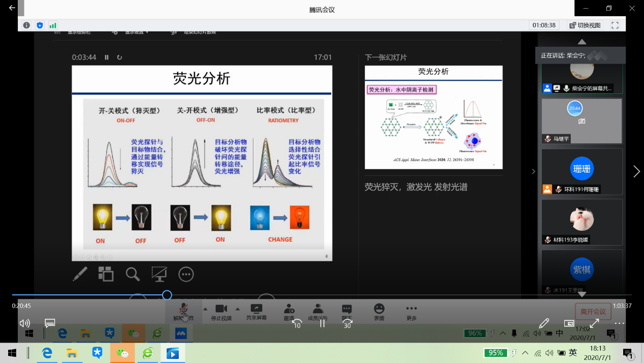Skip forward 30 seconds in video
This screenshot has height=363, width=644.
tap(347, 323)
